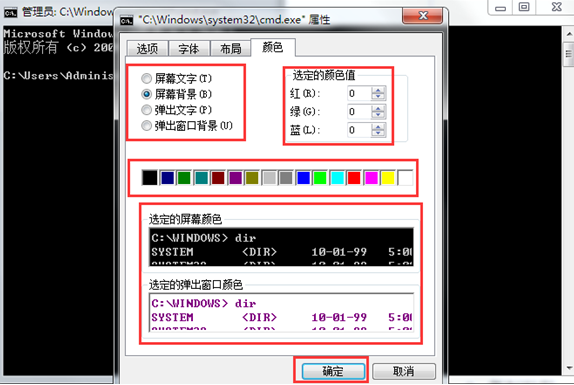The height and width of the screenshot is (385, 574).
Task: Pick the yellow color swatch
Action: click(x=388, y=178)
